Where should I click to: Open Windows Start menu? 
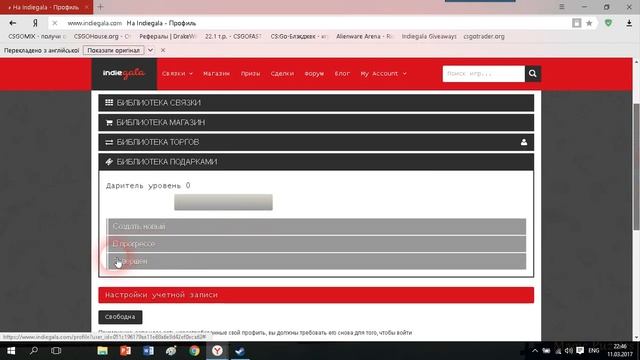(11, 351)
